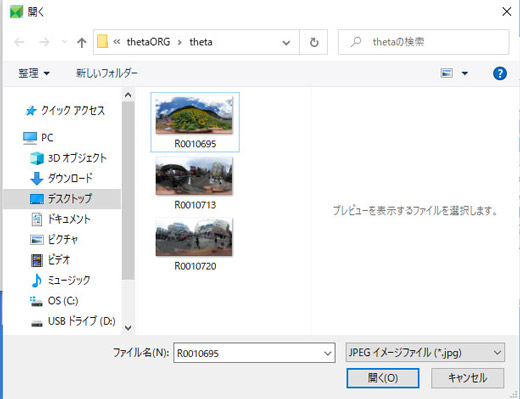
Task: Select USB ドライブ (D:)
Action: 82,321
